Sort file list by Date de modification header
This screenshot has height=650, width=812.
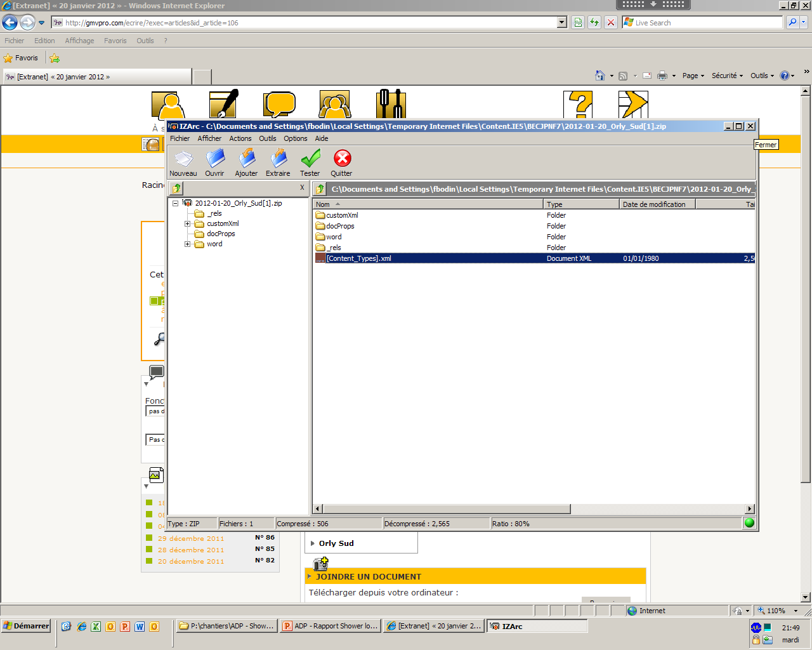tap(657, 204)
